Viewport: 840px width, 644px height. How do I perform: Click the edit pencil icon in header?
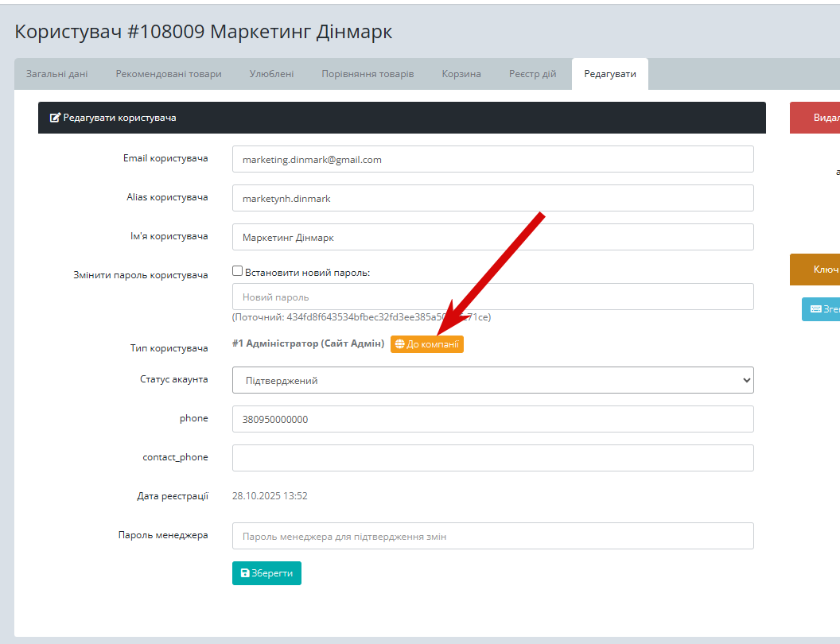55,118
